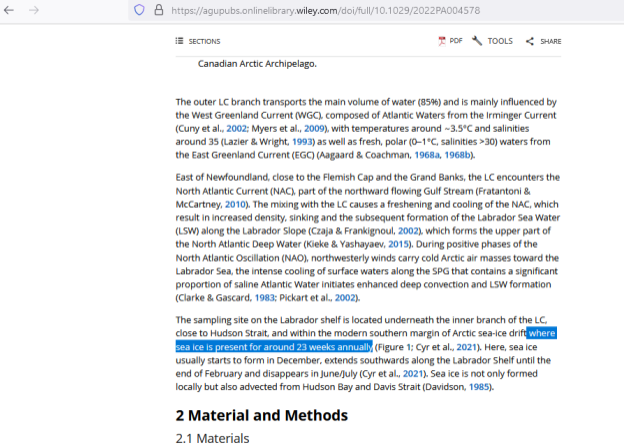
Task: Open the Aagaard & Coachman 1968b citation
Action: [x=457, y=155]
